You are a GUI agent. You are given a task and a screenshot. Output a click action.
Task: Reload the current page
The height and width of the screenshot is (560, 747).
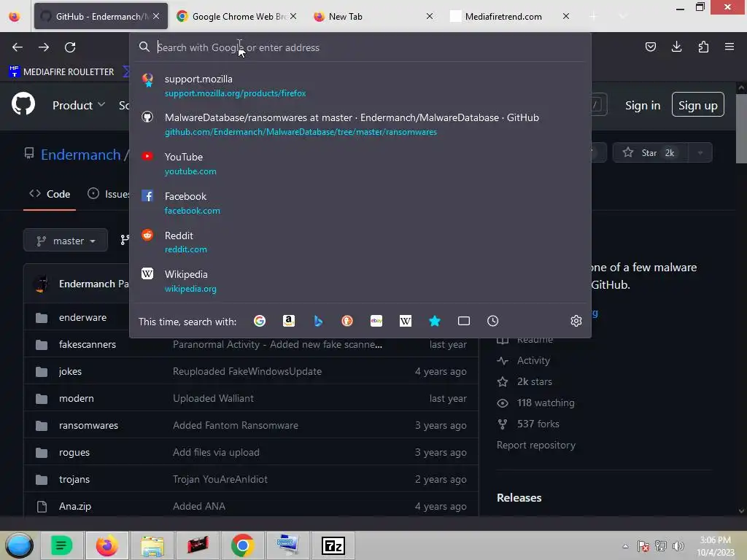pos(70,47)
